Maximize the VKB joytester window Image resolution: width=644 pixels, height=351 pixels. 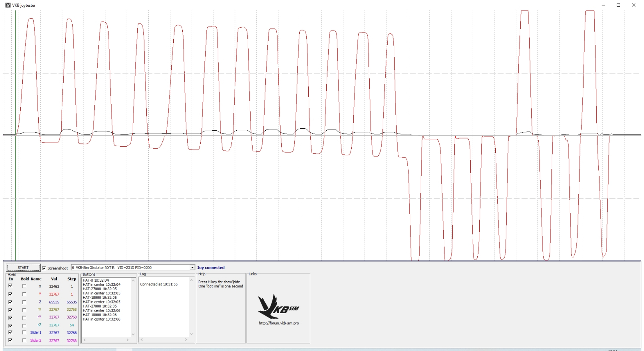[x=619, y=5]
